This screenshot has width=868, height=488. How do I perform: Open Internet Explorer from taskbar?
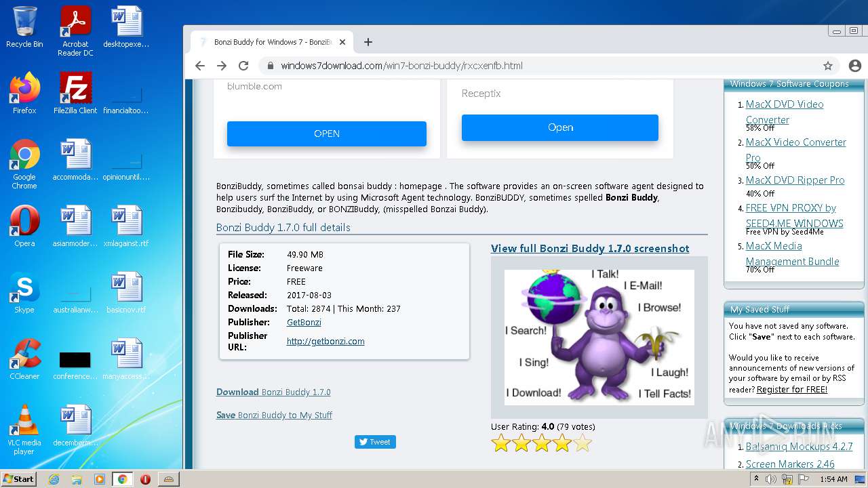(x=54, y=479)
